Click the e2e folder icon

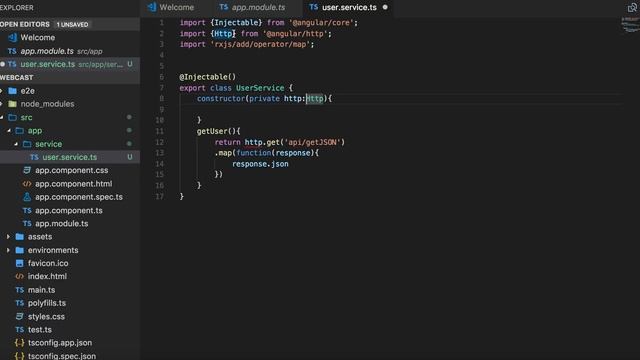[x=13, y=91]
